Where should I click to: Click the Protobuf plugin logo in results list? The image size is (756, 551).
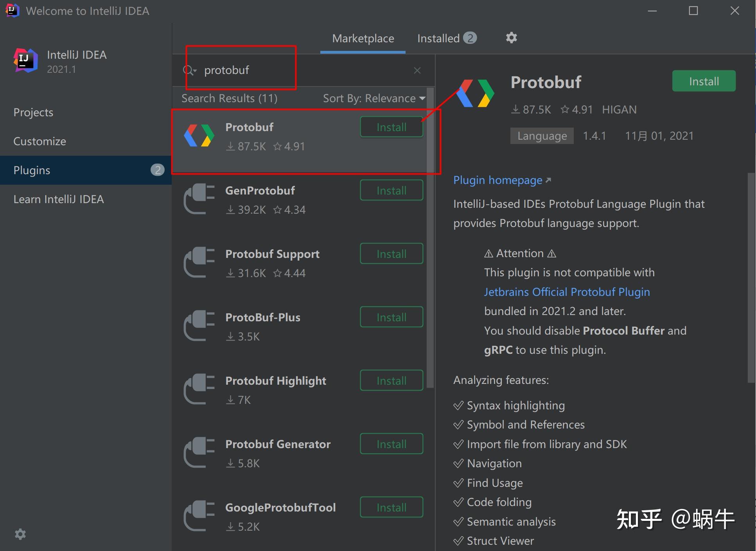click(x=199, y=135)
